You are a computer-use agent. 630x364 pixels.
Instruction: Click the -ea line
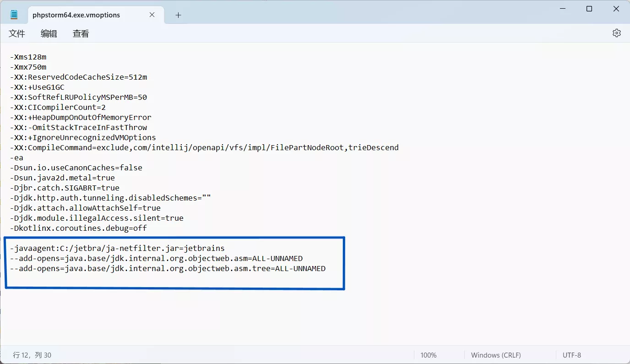point(16,158)
